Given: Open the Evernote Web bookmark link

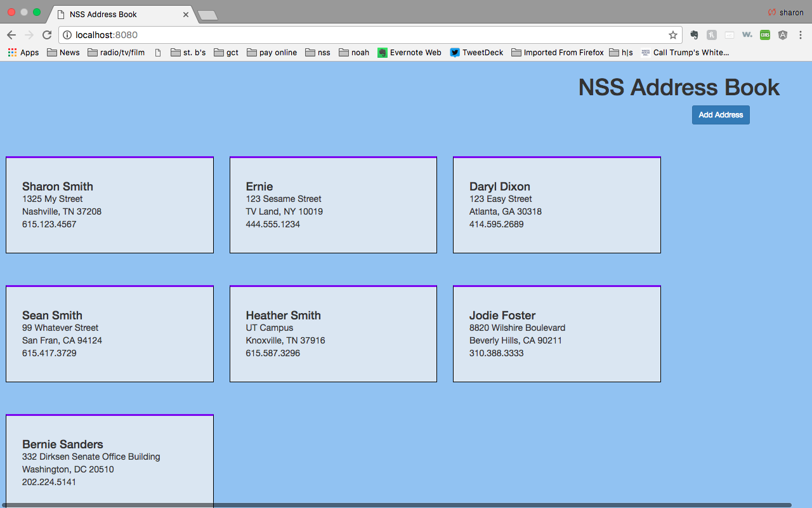Looking at the screenshot, I should [409, 53].
